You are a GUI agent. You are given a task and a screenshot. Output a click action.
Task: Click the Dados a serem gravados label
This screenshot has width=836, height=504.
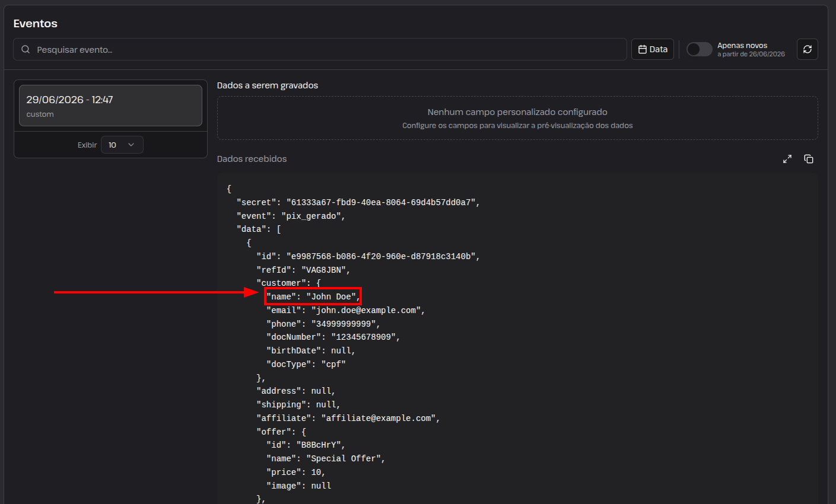(x=268, y=85)
